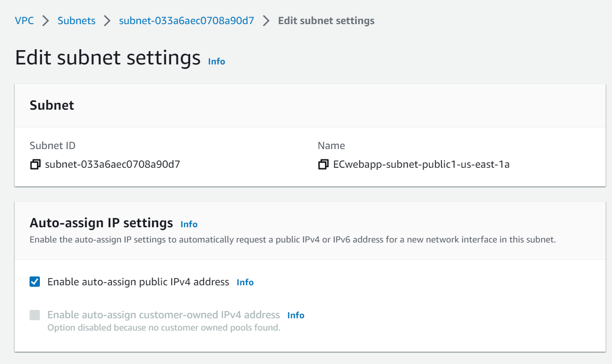Copy the subnet name ECwebapp-subnet-public1-us-east-1a
Screen dimensions: 612x364
coord(323,165)
